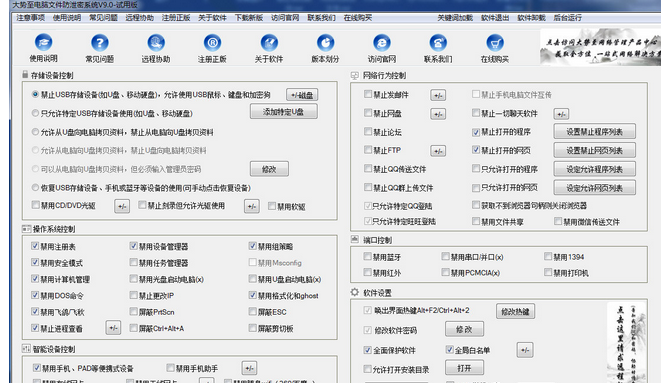
Task: Toggle 禁止刻录但允许光驱使用 checkbox
Action: pos(142,205)
